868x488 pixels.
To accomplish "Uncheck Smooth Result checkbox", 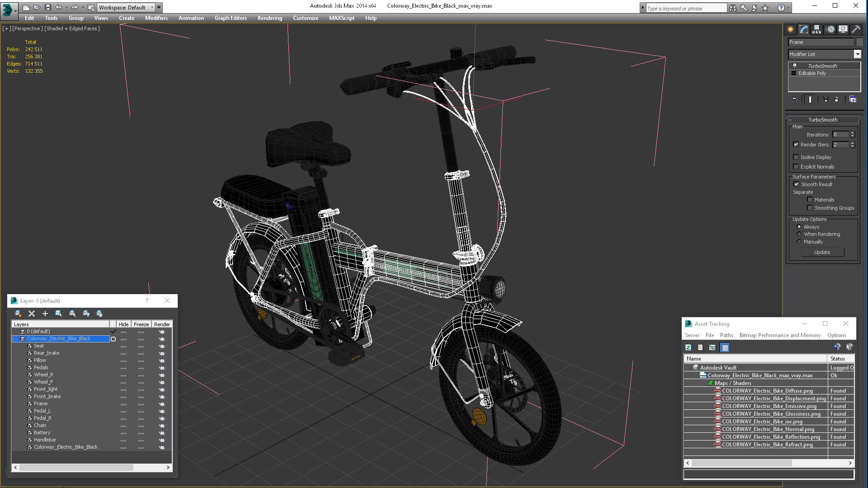I will 797,184.
